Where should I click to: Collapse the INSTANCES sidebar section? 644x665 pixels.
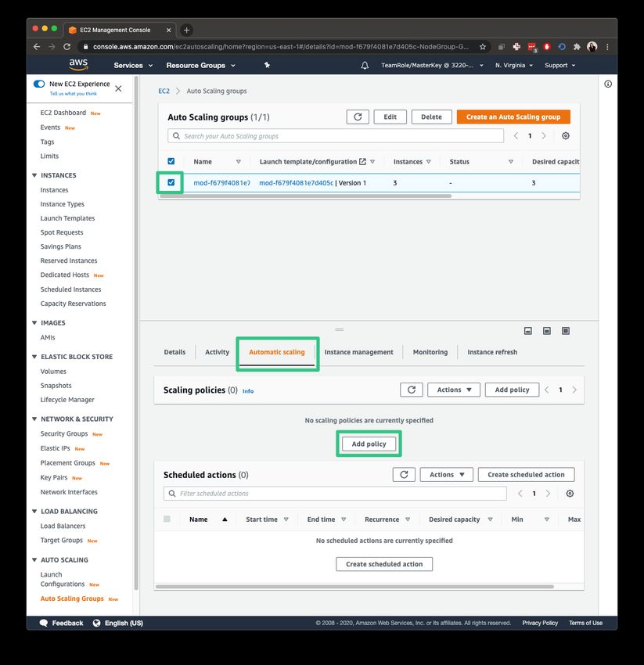tap(34, 175)
